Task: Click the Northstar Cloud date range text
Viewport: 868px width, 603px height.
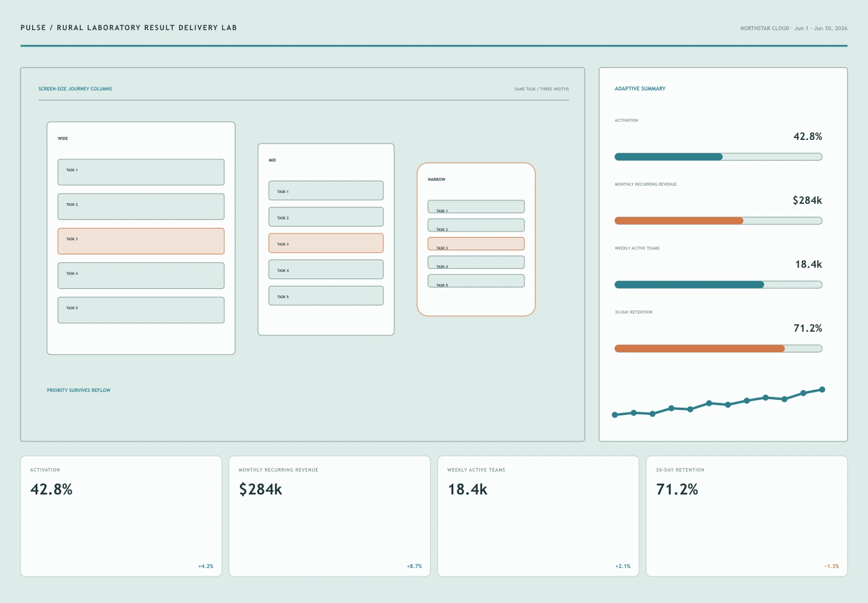Action: pyautogui.click(x=794, y=28)
